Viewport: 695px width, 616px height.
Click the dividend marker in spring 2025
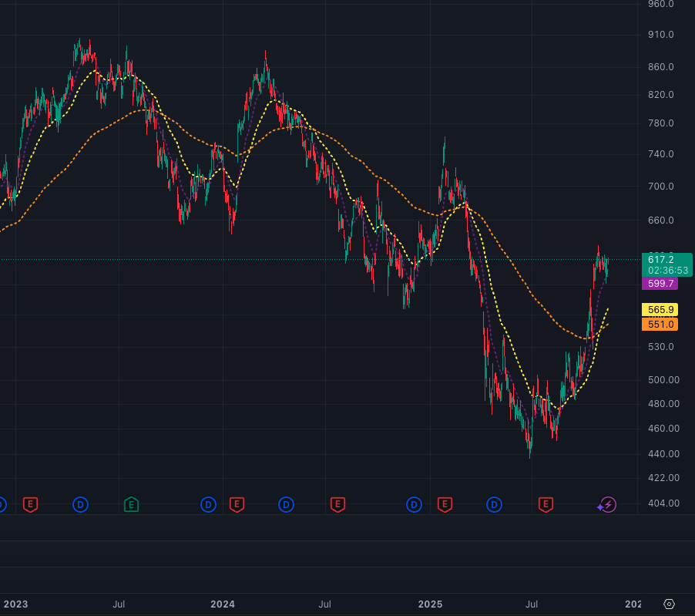[495, 505]
